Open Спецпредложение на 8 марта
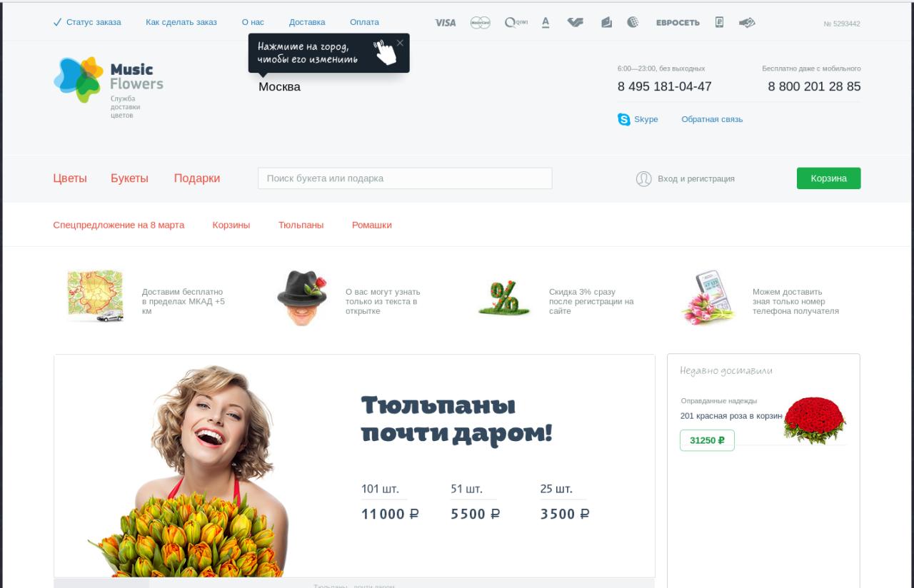This screenshot has height=588, width=914. 119,225
